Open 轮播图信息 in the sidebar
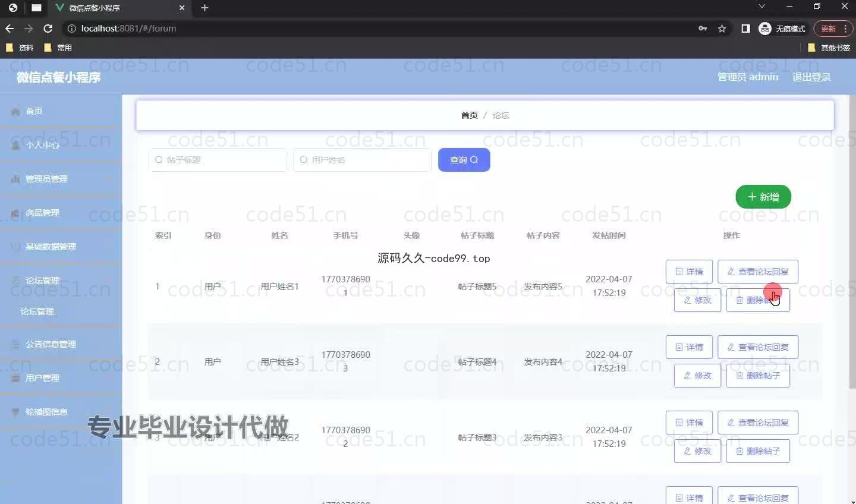The image size is (856, 504). pos(61,412)
